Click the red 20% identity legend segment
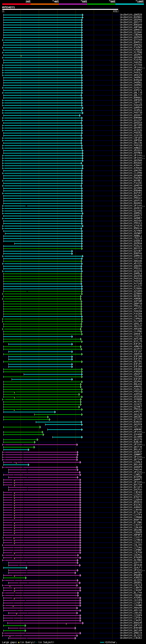 tap(16, 4)
